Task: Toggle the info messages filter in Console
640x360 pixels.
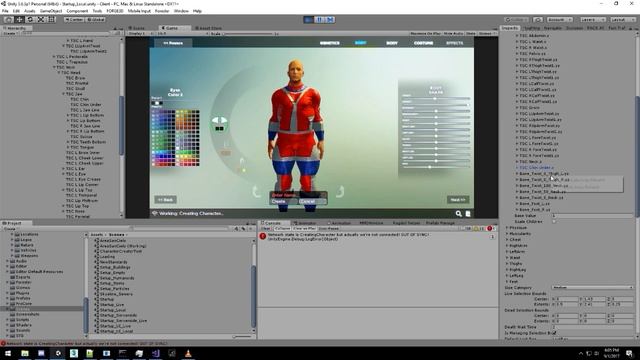Action: pyautogui.click(x=468, y=229)
